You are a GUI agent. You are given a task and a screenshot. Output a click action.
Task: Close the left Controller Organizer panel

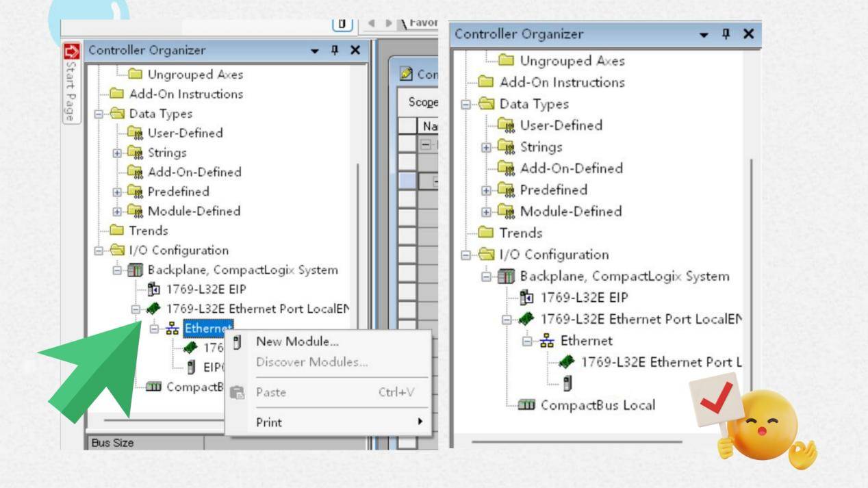tap(355, 51)
